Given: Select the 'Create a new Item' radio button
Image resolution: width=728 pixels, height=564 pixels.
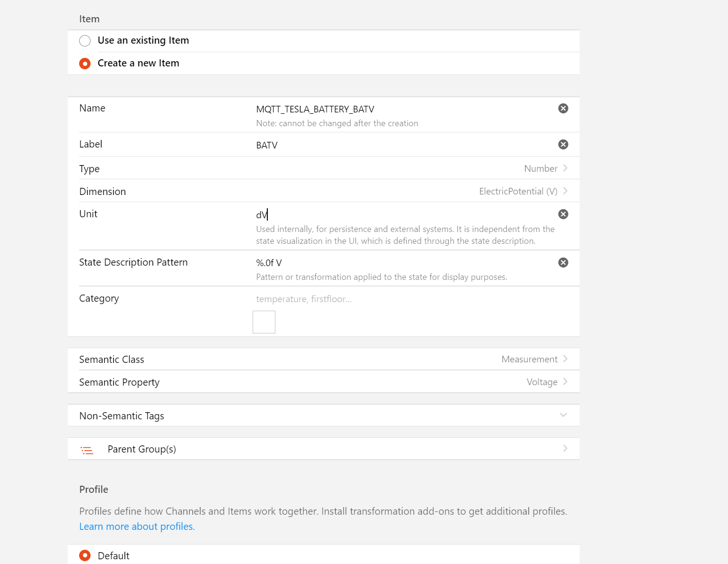Looking at the screenshot, I should (x=85, y=64).
